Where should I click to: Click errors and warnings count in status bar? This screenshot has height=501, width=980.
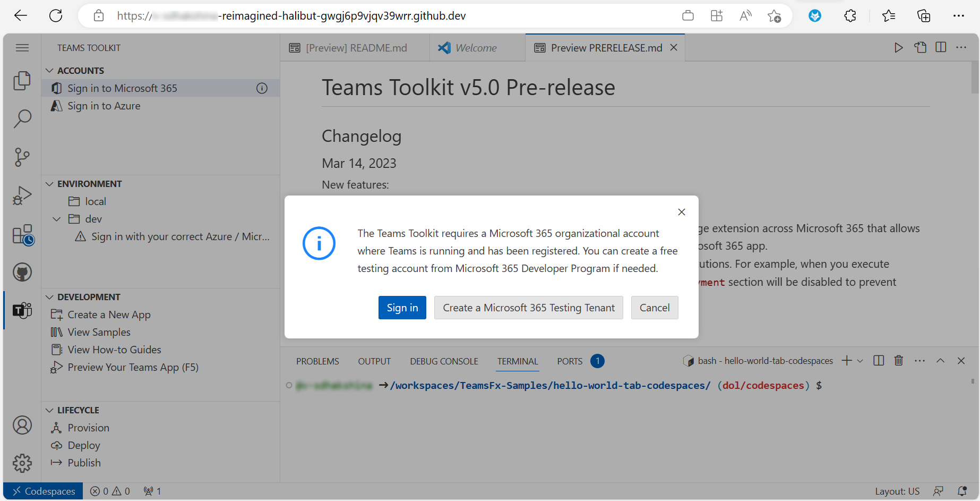point(110,491)
